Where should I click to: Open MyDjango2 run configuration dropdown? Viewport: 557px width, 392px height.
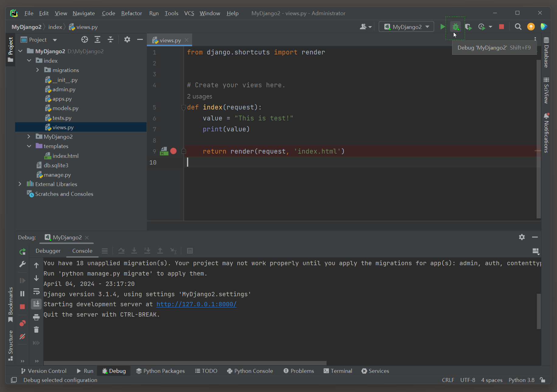point(406,27)
